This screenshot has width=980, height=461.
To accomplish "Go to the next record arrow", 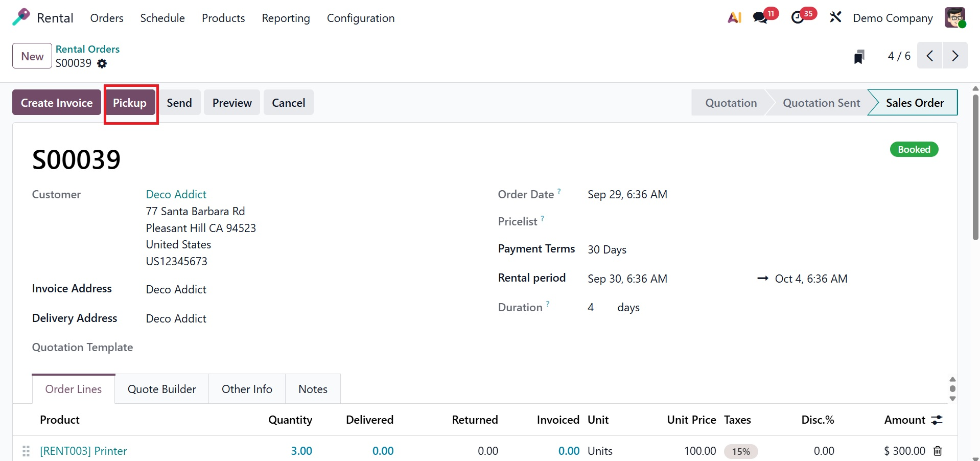I will (x=954, y=56).
